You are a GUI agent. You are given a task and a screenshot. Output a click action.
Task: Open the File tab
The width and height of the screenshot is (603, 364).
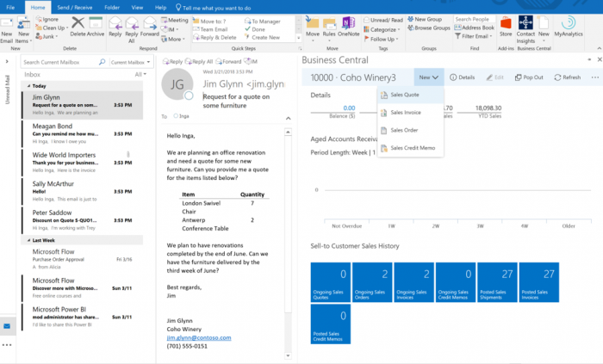(x=10, y=7)
